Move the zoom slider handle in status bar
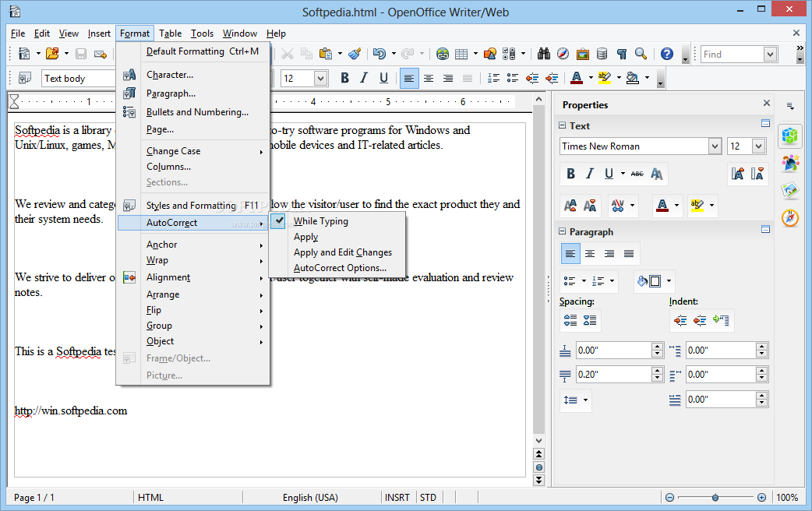 pyautogui.click(x=715, y=498)
